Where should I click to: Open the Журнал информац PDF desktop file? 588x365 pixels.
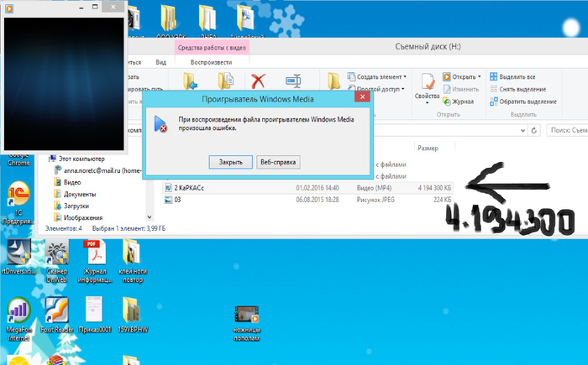(x=95, y=262)
